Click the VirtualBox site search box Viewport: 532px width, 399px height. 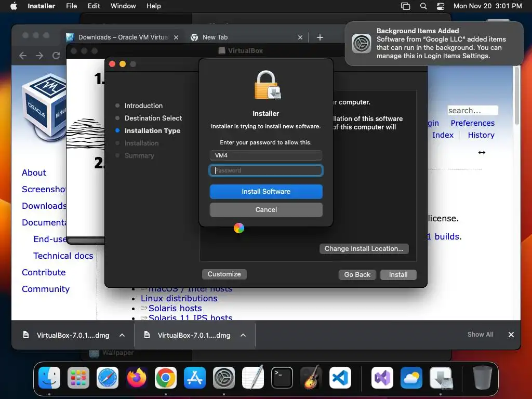click(x=473, y=111)
